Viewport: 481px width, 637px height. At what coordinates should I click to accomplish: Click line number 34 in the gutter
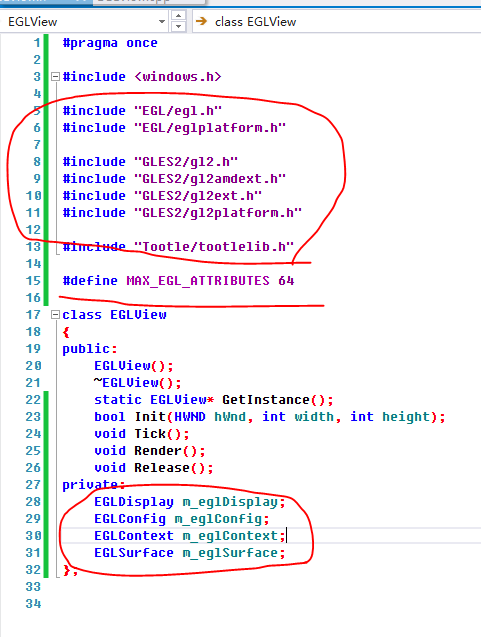coord(33,604)
